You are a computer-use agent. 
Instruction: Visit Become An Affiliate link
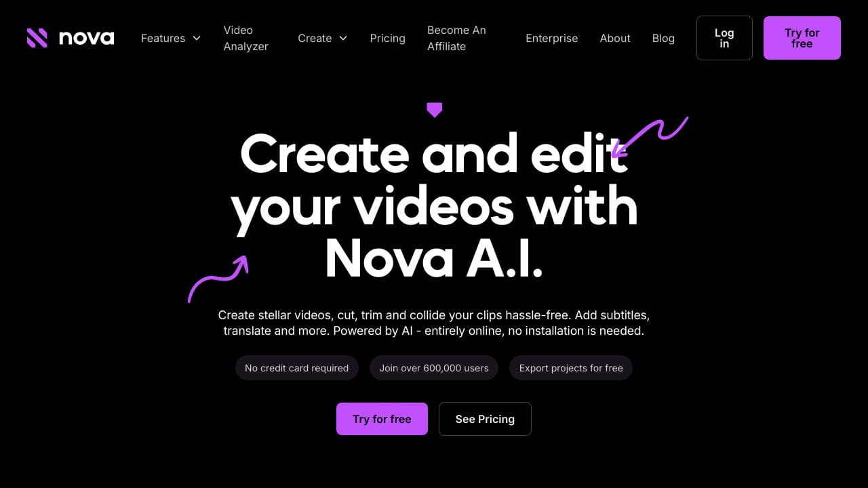click(457, 38)
